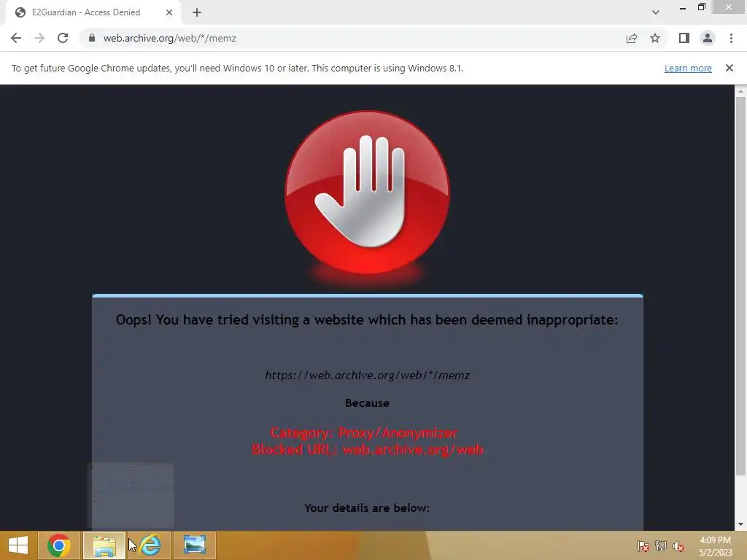Click the muted volume tray icon
This screenshot has height=560, width=747.
pos(678,546)
